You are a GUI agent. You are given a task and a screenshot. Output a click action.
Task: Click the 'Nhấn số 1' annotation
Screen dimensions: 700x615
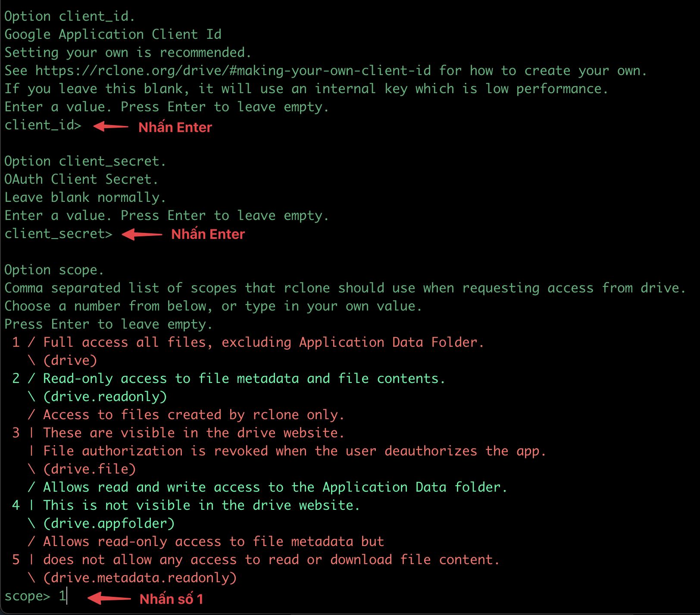(x=172, y=599)
